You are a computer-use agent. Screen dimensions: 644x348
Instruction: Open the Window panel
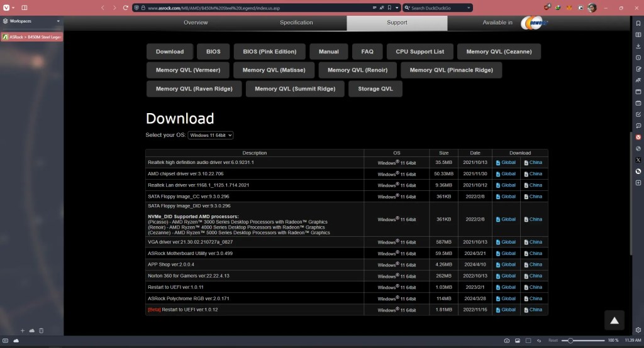638,92
